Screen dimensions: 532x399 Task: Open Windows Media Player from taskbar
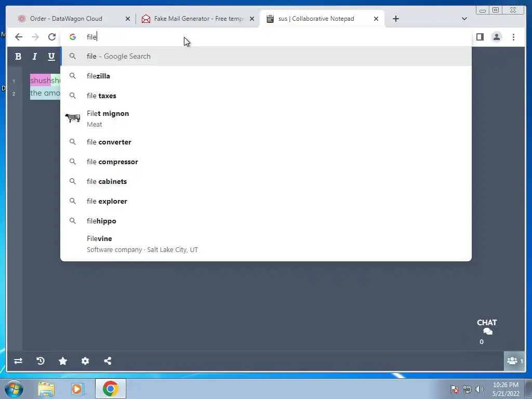(x=77, y=389)
